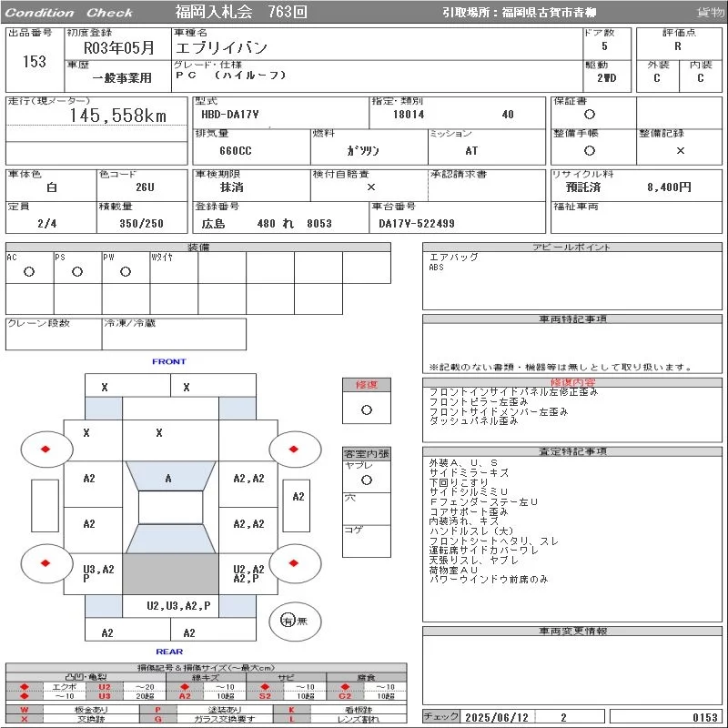Click the red K legend symbol
The image size is (728, 728).
(x=291, y=710)
